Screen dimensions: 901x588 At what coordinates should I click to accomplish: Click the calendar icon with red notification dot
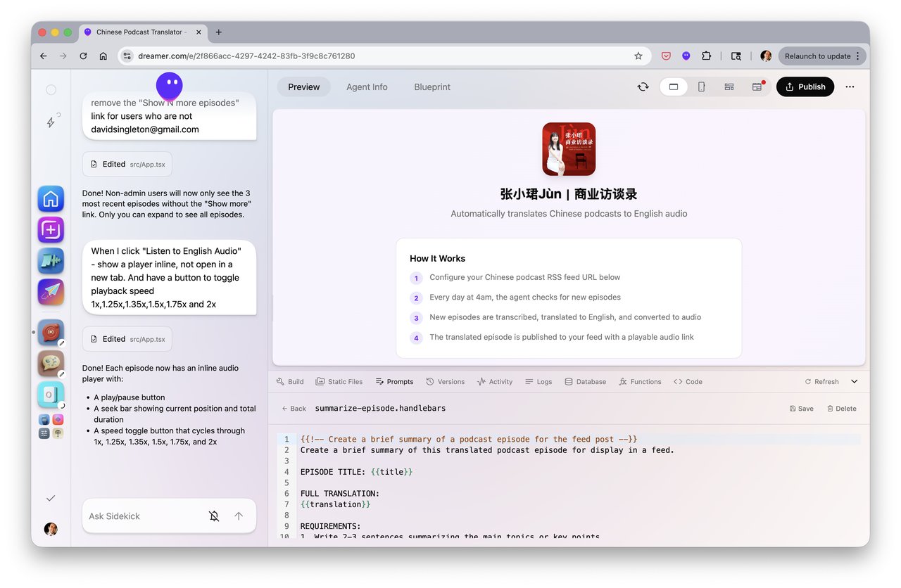pyautogui.click(x=757, y=87)
